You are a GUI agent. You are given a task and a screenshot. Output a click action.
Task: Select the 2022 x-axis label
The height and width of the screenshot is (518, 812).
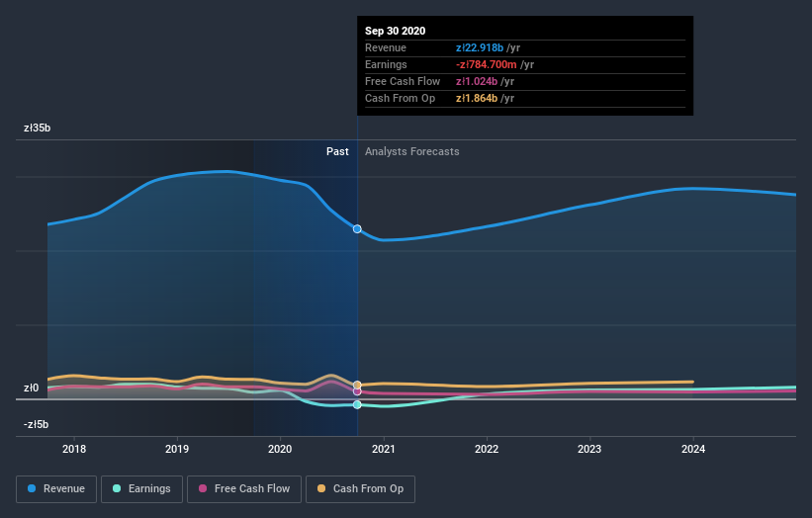pos(487,449)
